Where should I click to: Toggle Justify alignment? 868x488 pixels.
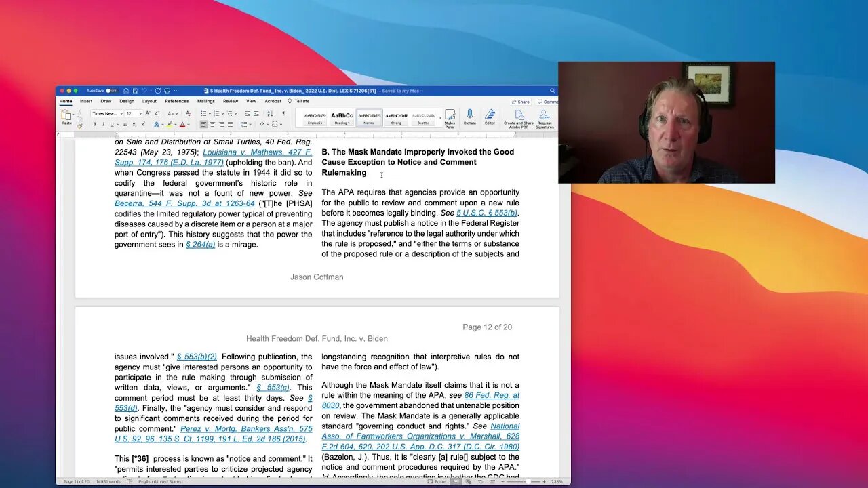point(230,125)
